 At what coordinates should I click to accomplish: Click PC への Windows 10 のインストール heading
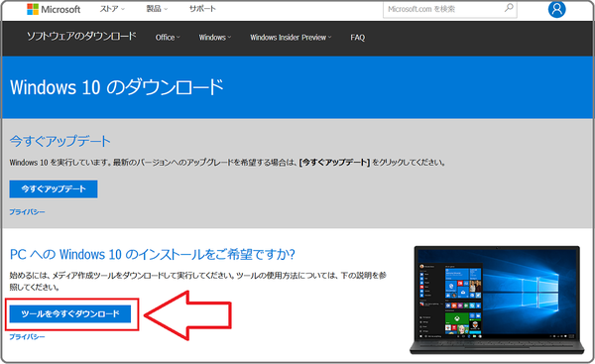click(152, 254)
